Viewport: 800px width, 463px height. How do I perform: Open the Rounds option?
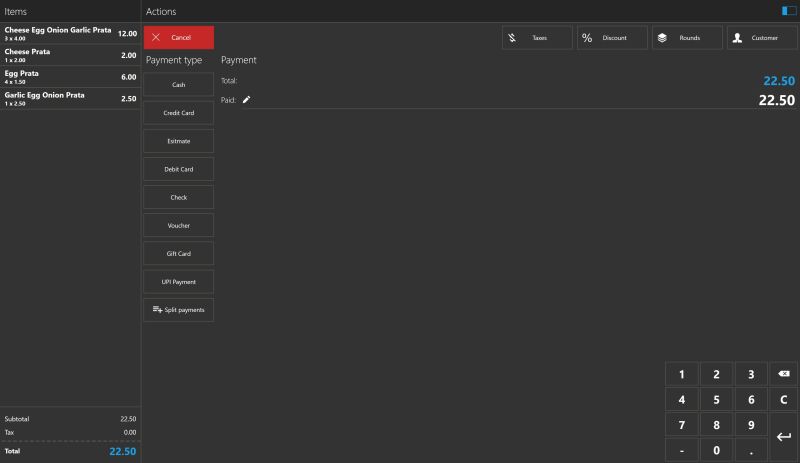pos(687,38)
